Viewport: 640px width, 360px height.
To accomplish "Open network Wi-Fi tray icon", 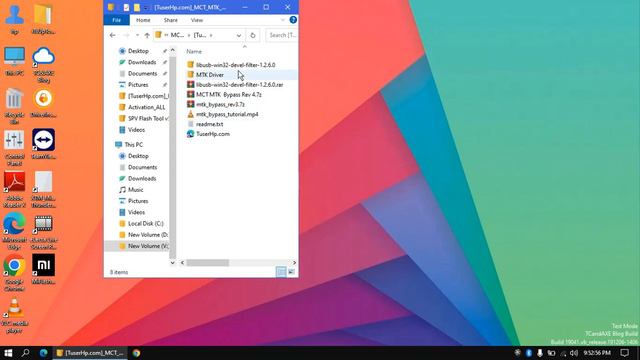I will click(563, 353).
